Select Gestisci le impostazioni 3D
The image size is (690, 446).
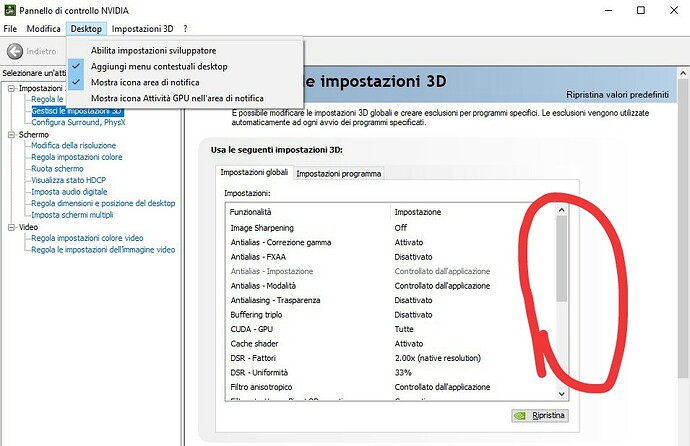coord(77,111)
